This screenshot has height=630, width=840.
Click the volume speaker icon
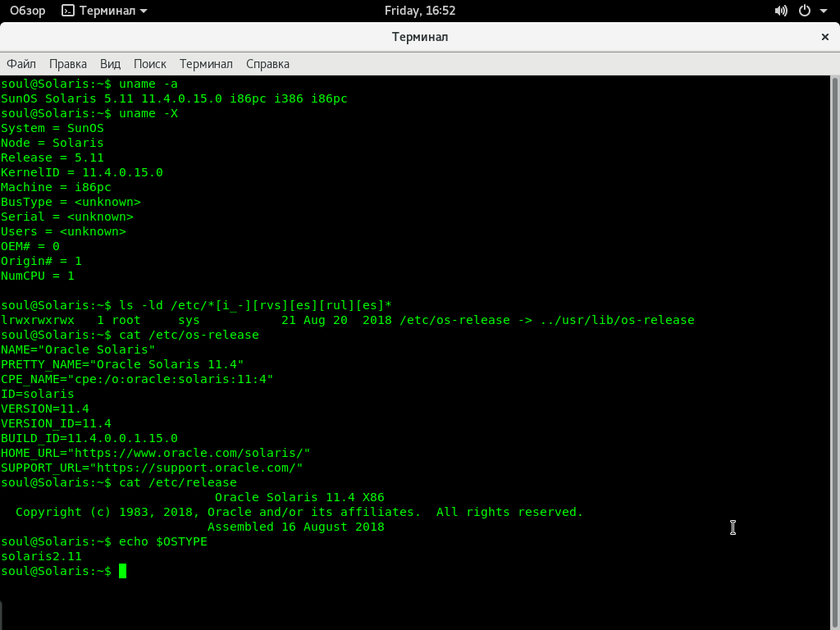coord(781,11)
